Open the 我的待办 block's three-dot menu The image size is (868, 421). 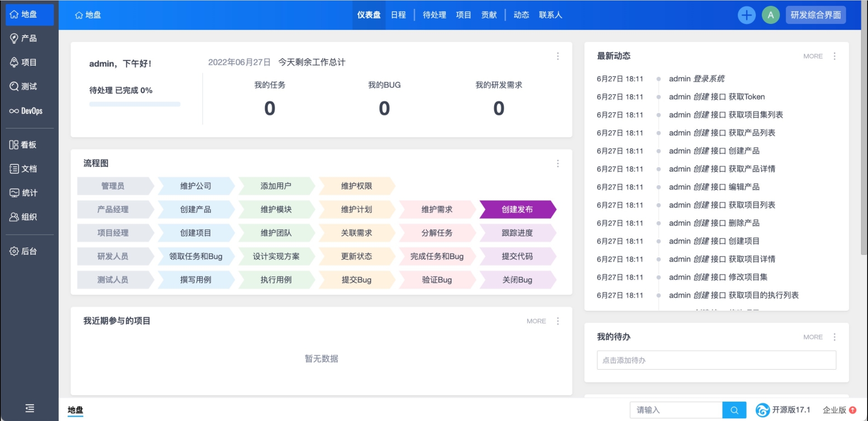click(x=835, y=337)
